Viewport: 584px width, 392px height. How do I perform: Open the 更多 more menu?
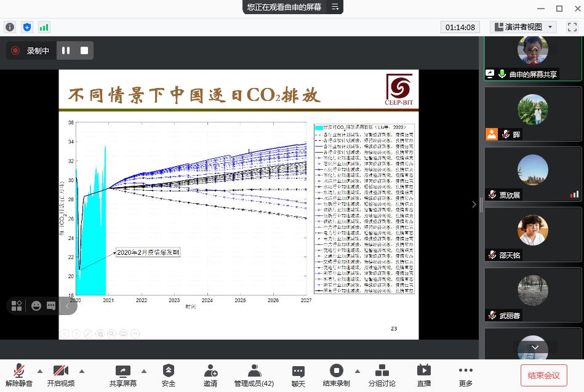(466, 375)
